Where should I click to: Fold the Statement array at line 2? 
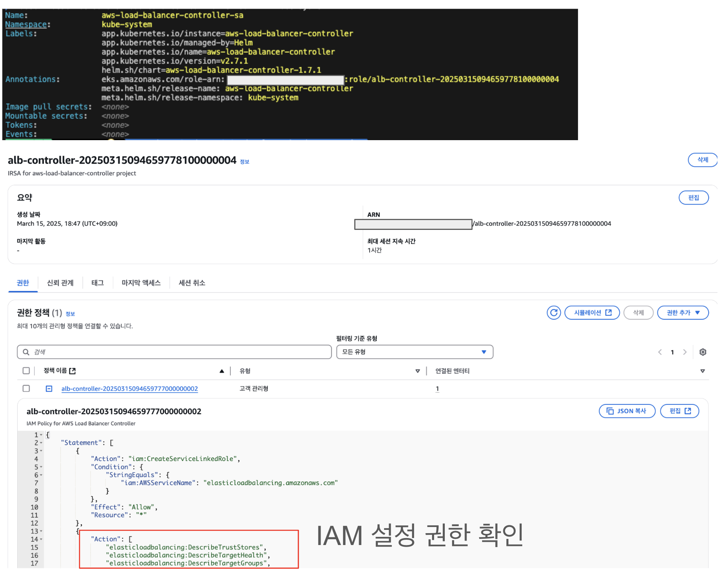41,443
